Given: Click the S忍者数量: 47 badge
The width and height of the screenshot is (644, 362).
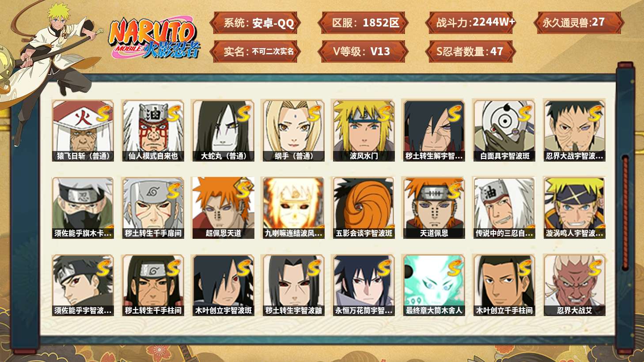Looking at the screenshot, I should (470, 52).
